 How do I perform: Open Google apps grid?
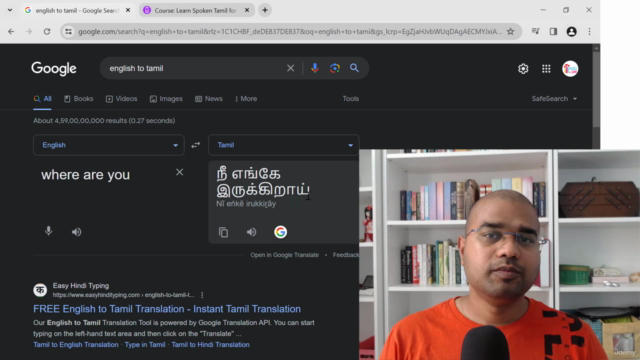[546, 69]
